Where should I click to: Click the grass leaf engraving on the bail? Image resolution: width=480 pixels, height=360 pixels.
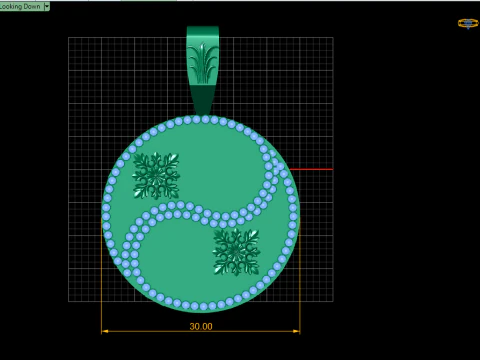(x=203, y=63)
